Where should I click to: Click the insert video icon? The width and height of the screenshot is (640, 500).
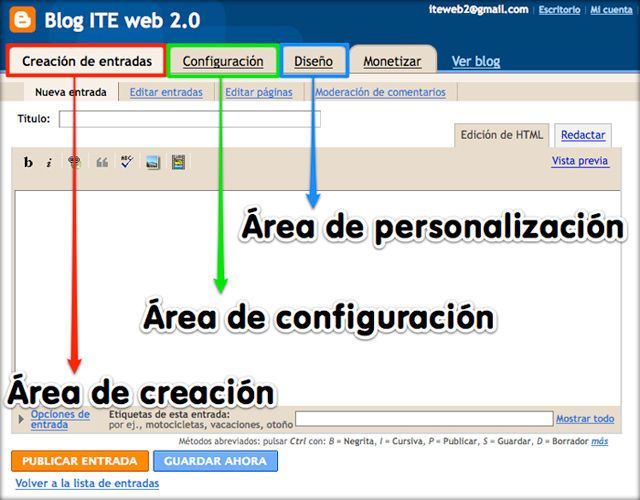pyautogui.click(x=179, y=162)
